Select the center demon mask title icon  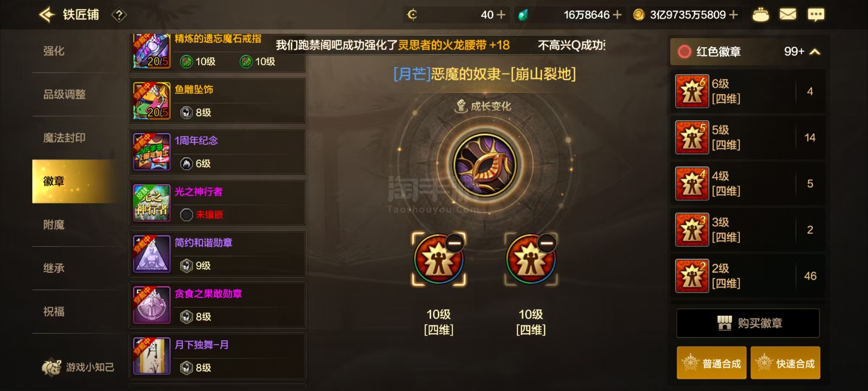point(485,165)
